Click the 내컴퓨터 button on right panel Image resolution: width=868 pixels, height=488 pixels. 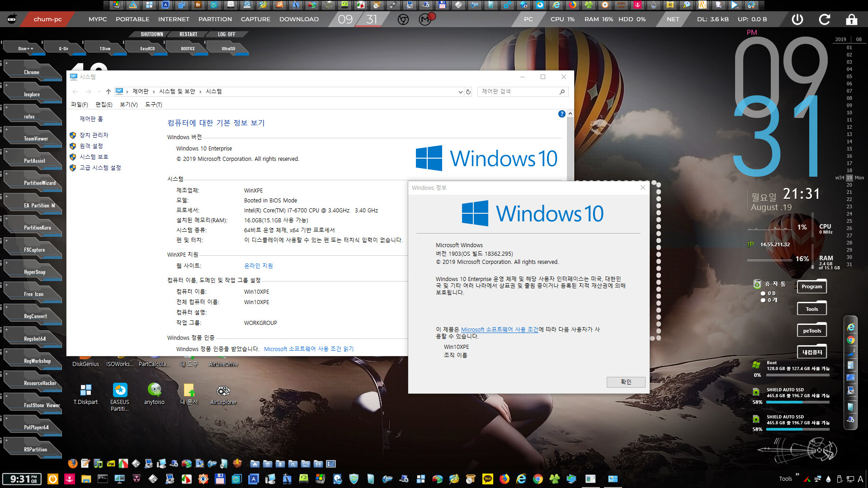pos(812,352)
